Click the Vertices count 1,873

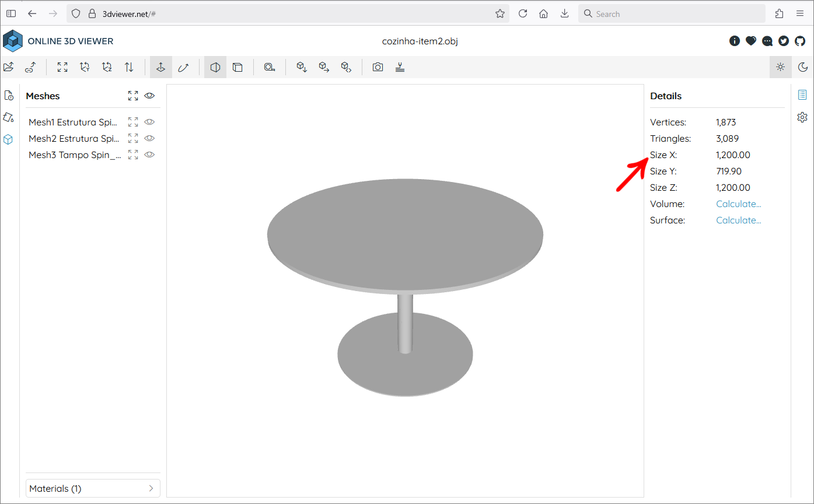click(726, 123)
